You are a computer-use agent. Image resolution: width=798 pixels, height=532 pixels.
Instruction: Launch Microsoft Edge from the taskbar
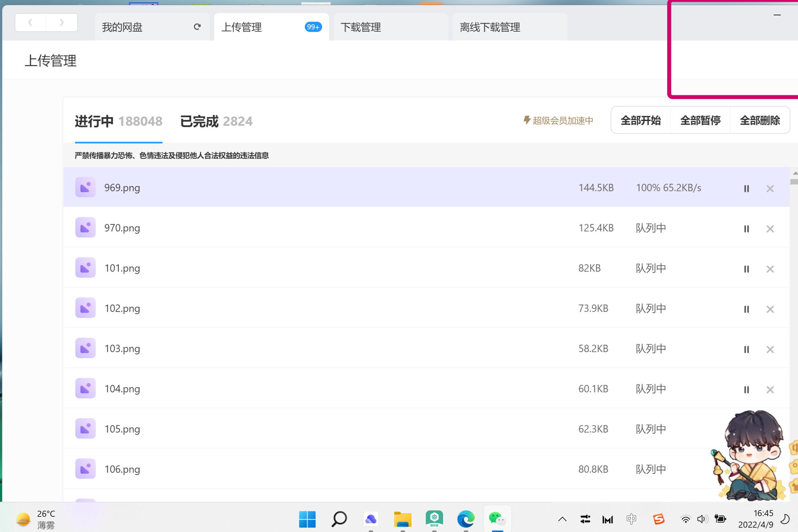(466, 519)
